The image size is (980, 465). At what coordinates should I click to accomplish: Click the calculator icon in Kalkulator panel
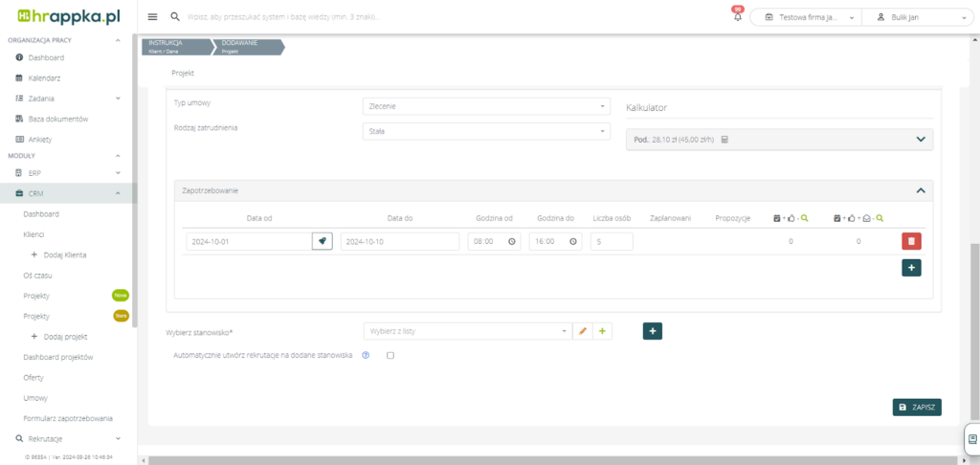coord(724,140)
